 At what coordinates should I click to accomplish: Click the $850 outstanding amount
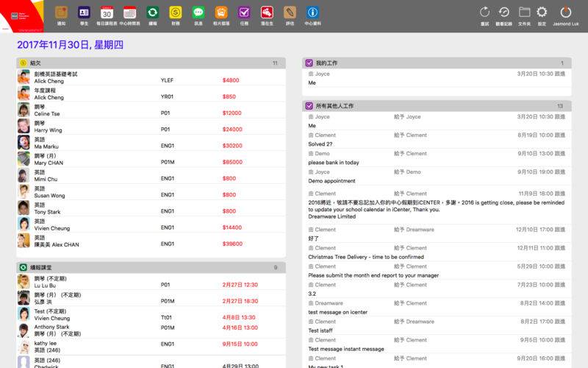pyautogui.click(x=229, y=96)
